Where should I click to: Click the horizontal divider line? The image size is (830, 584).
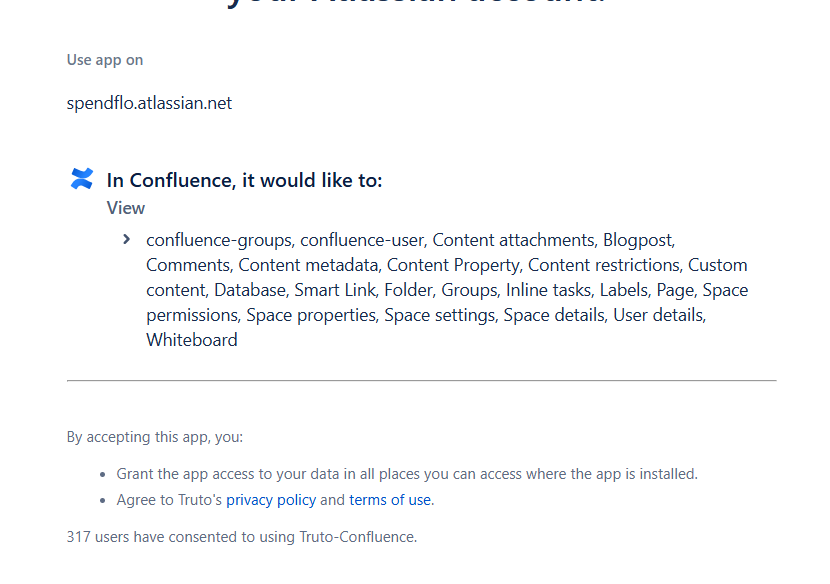click(421, 380)
